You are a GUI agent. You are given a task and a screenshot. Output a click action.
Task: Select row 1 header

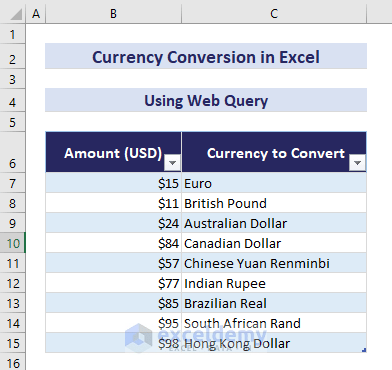tap(13, 34)
